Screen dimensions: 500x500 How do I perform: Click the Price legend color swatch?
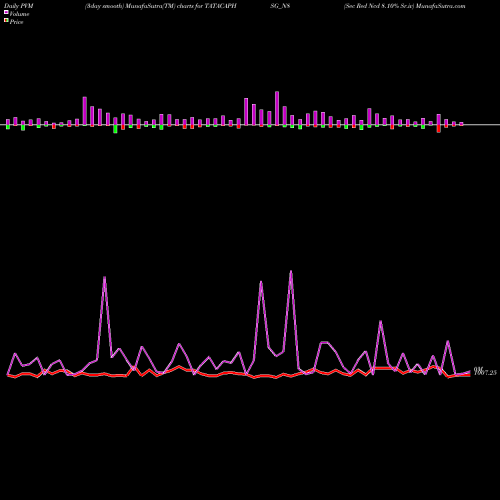pos(6,21)
